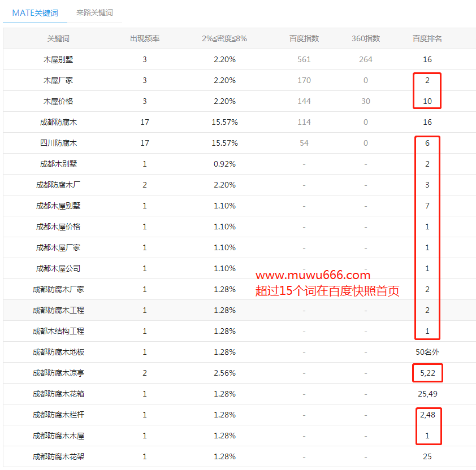Open the 木屋厂家 keyword row
The image size is (476, 470).
pos(58,80)
